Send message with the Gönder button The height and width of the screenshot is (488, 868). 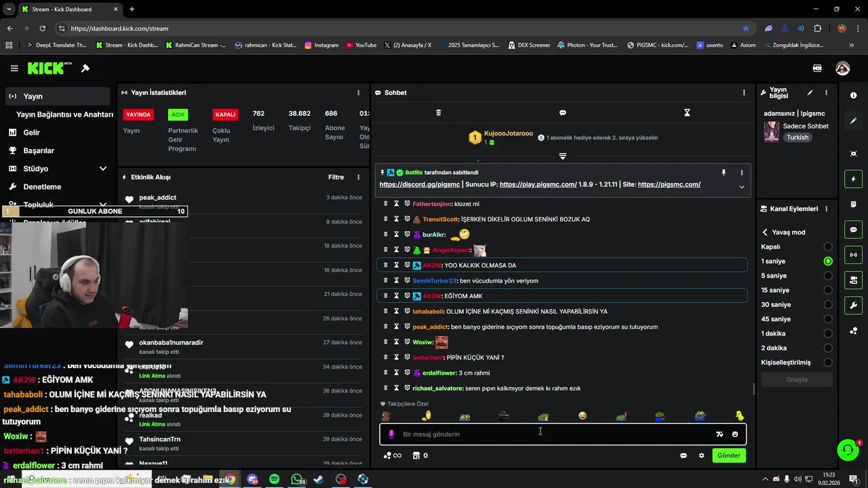coord(729,455)
